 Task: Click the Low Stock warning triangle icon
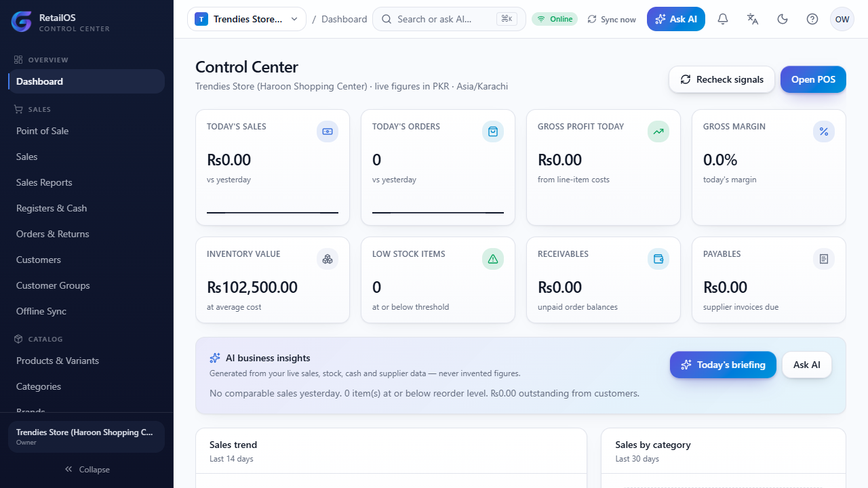(493, 259)
